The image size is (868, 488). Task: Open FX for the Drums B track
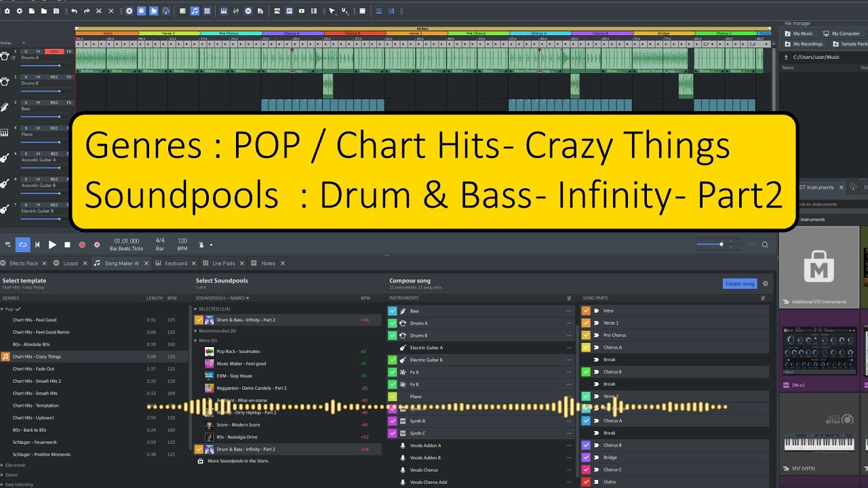click(x=68, y=77)
